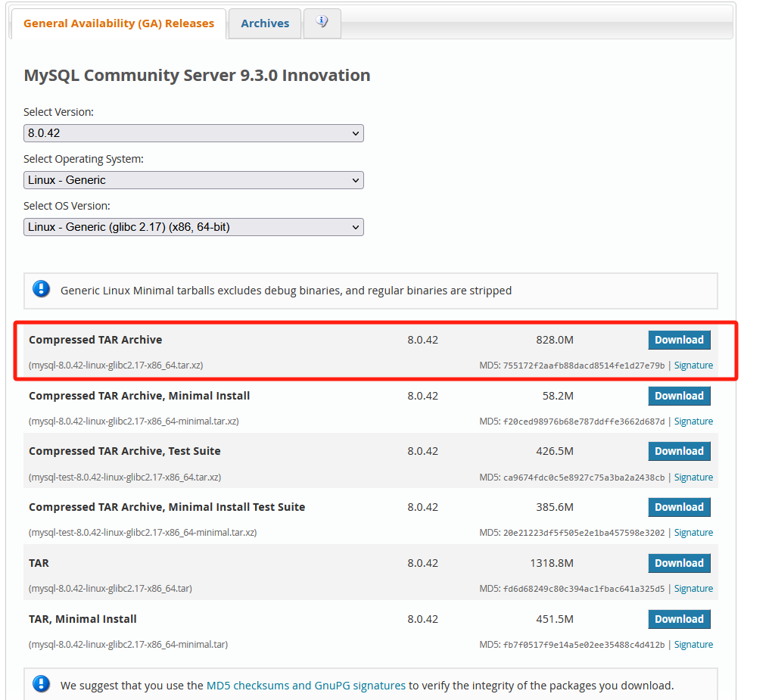Download Compressed TAR Archive, Minimal Install
772x700 pixels.
pyautogui.click(x=679, y=396)
